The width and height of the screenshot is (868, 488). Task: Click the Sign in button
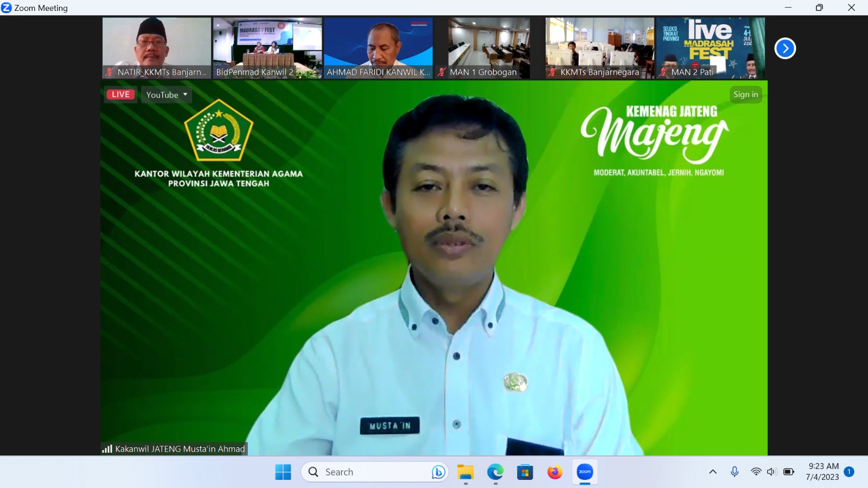tap(746, 94)
